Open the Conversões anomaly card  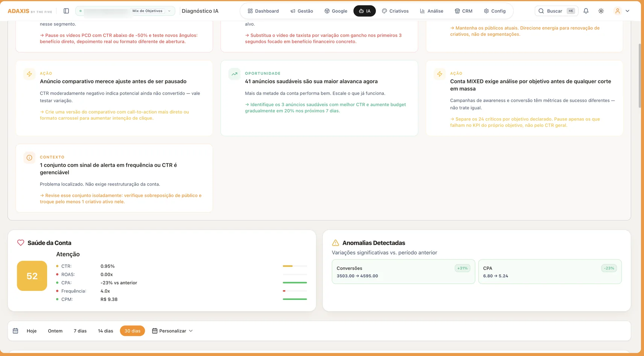(403, 271)
